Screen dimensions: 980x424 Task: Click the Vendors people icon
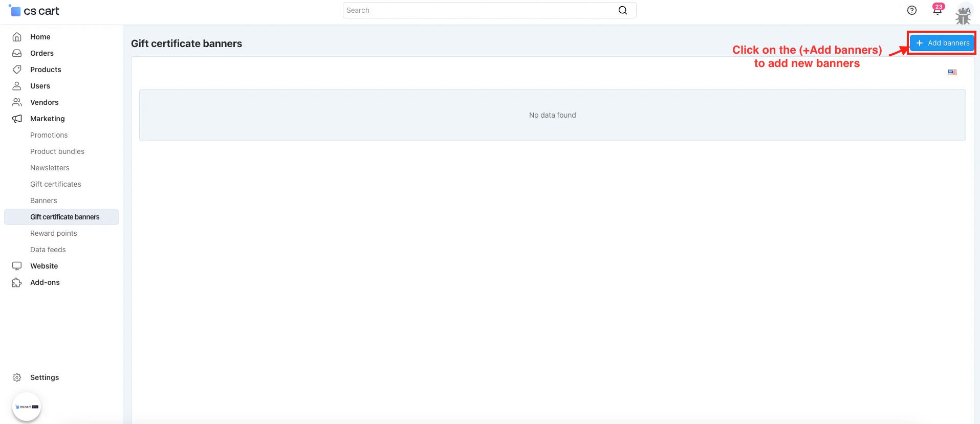click(17, 102)
